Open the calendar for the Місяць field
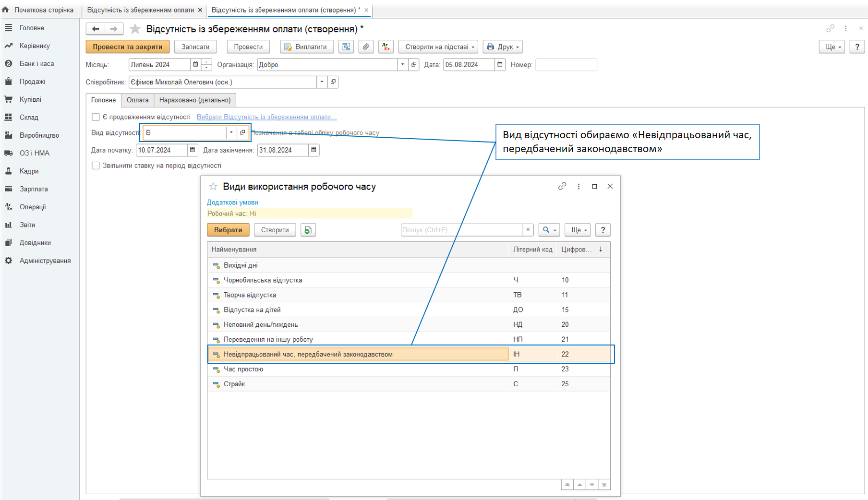 tap(195, 64)
